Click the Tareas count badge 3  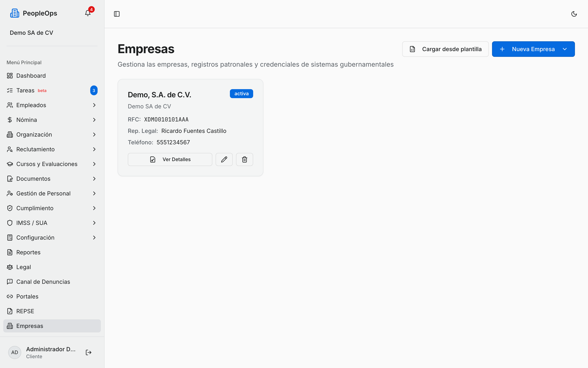[94, 91]
